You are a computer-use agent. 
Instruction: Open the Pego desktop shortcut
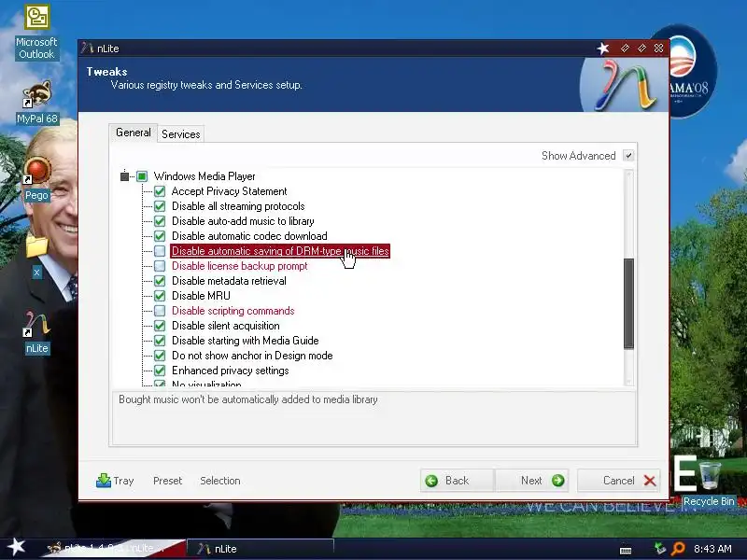click(36, 180)
